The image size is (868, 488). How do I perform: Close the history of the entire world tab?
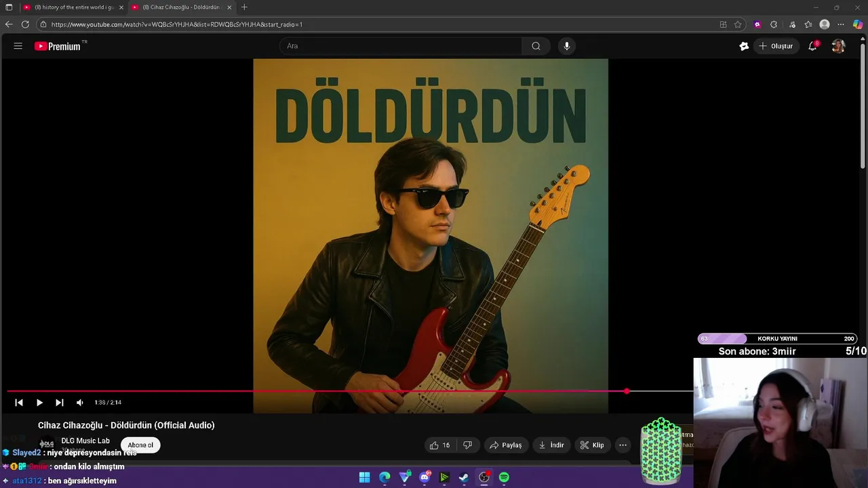click(121, 7)
